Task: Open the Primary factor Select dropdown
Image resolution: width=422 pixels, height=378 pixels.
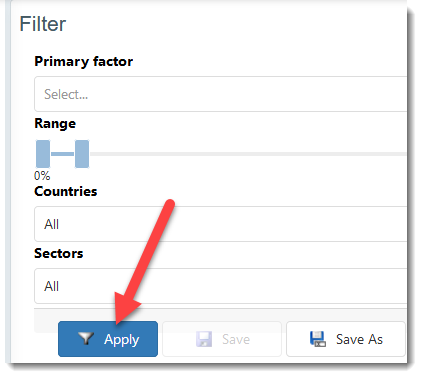Action: coord(220,94)
